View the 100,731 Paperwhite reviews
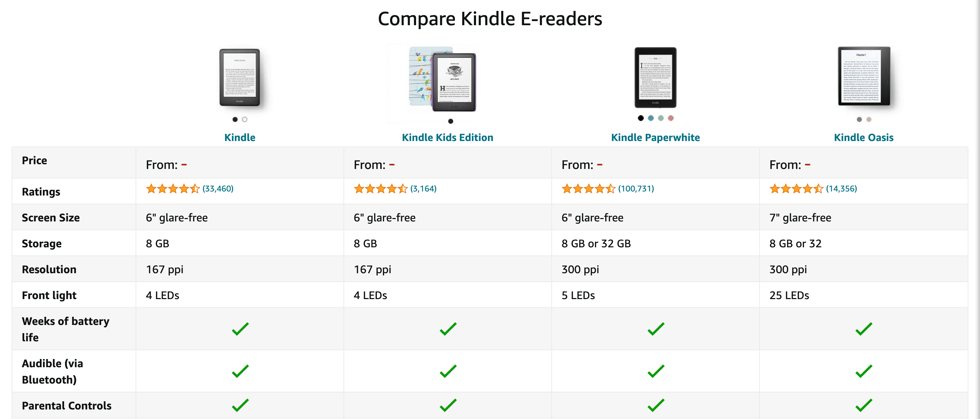 tap(636, 189)
